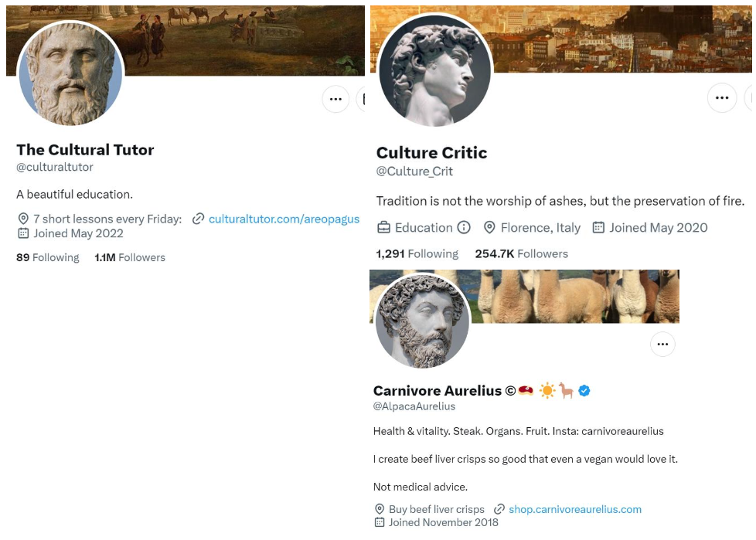Click the briefcase icon next to Education
Screen dimensions: 756x540
point(383,228)
